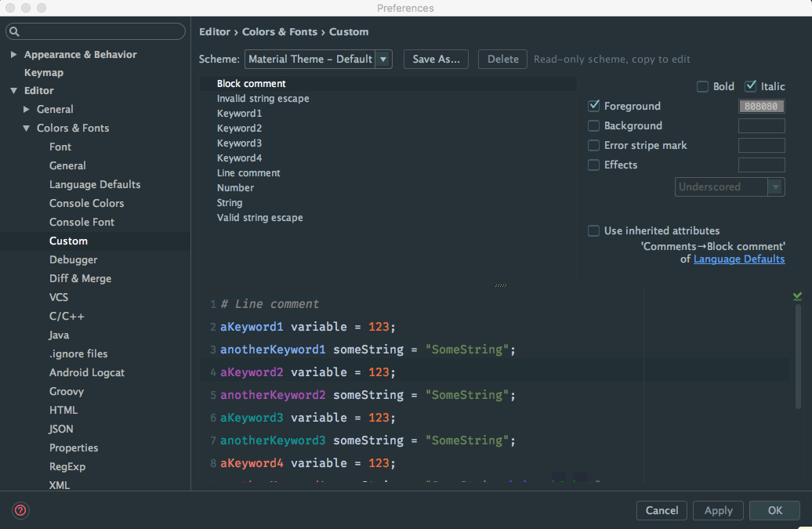
Task: Click the search magnifier icon
Action: click(15, 32)
